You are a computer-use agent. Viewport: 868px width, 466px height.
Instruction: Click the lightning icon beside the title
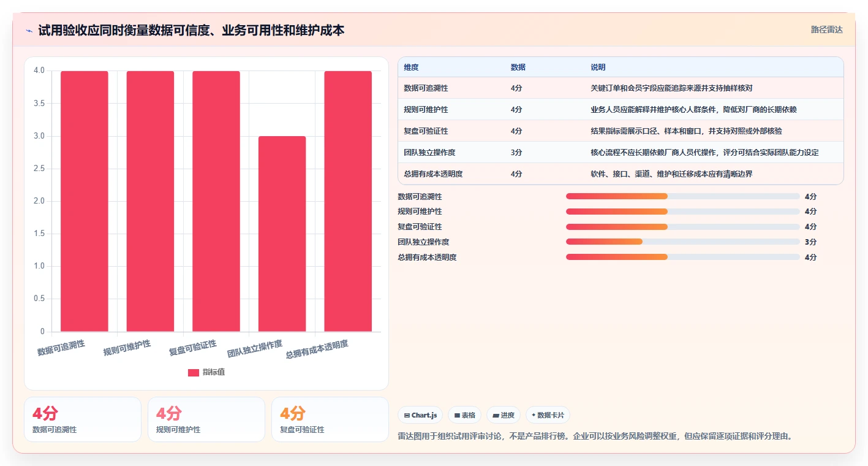click(x=29, y=31)
